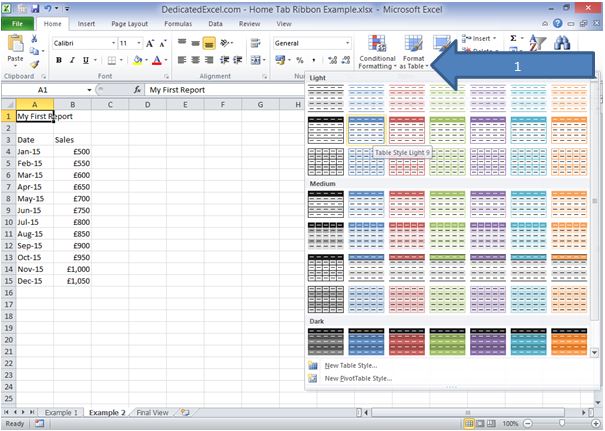Click the AutoSum sigma icon
This screenshot has width=605, height=431.
pyautogui.click(x=513, y=38)
